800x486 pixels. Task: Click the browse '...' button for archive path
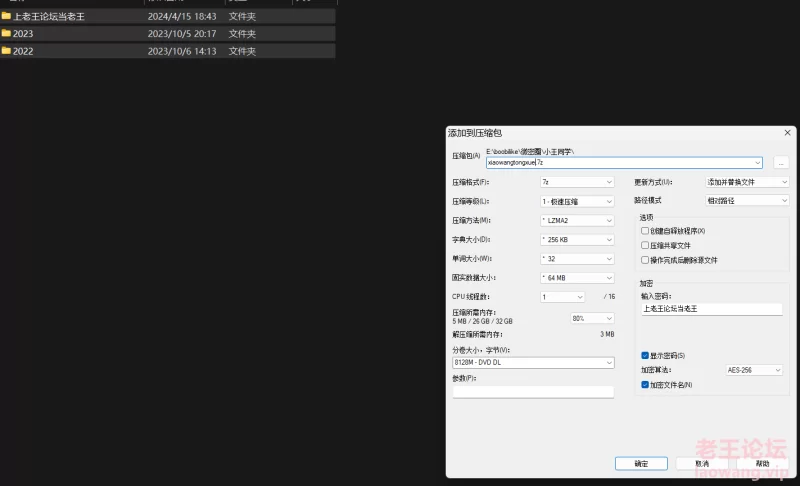point(781,163)
